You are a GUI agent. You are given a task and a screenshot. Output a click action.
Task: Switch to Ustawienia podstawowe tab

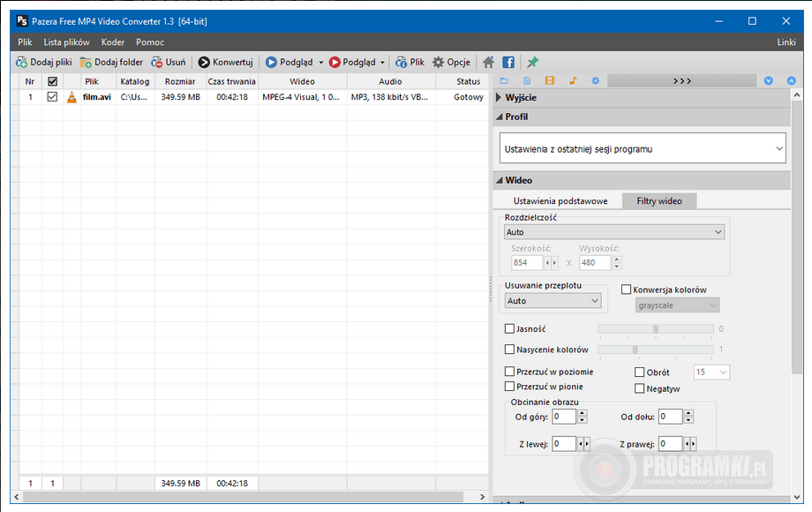(x=560, y=201)
